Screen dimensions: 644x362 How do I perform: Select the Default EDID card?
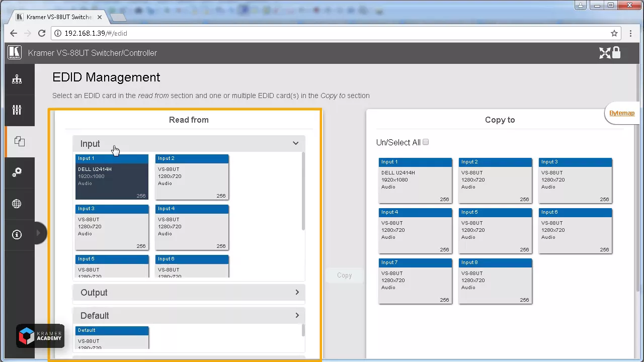tap(112, 337)
